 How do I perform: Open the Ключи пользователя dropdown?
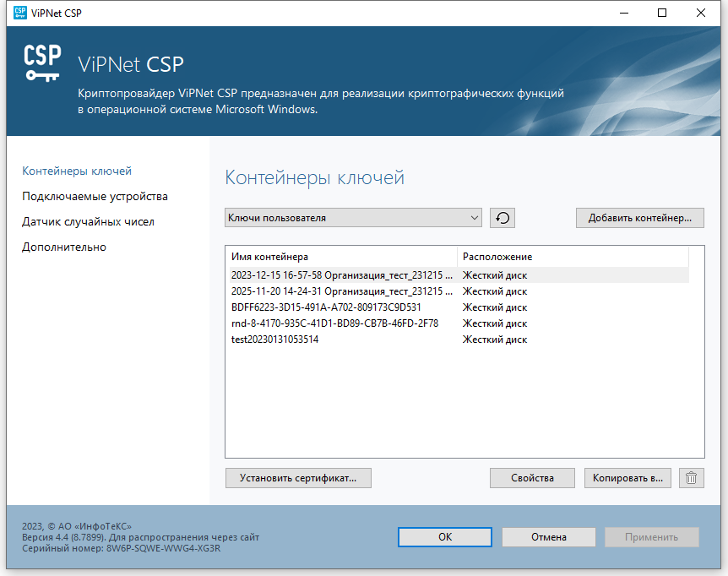353,218
